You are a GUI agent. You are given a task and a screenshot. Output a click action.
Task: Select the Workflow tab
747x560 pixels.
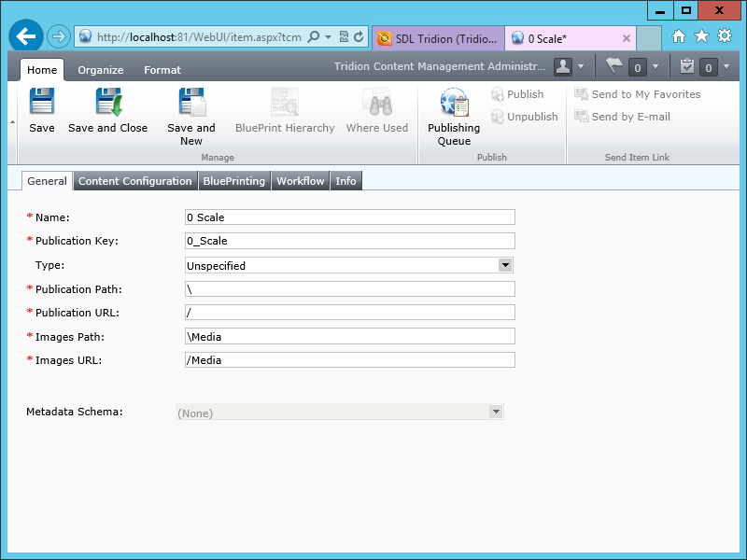(300, 181)
